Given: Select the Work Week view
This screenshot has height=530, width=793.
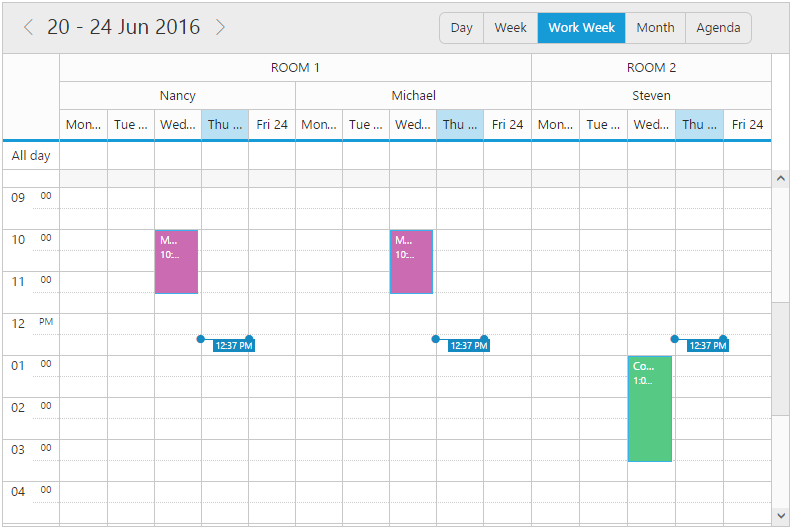Looking at the screenshot, I should 581,28.
